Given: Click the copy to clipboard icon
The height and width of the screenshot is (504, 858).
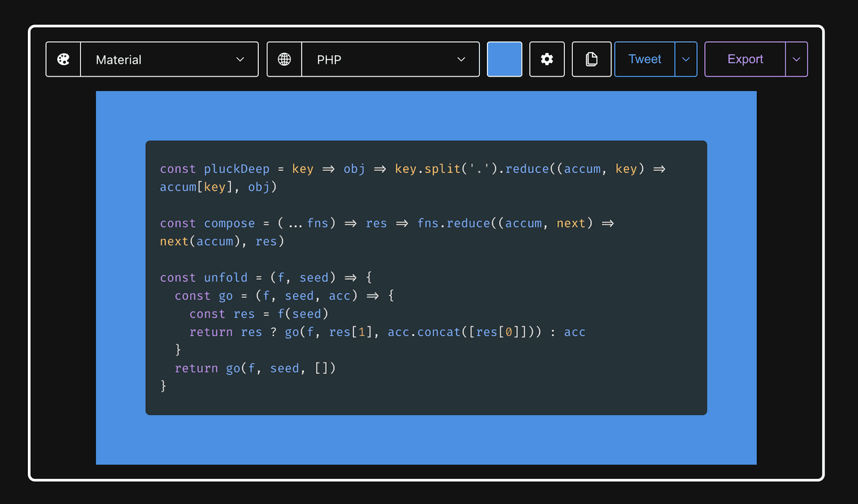Looking at the screenshot, I should (x=591, y=59).
